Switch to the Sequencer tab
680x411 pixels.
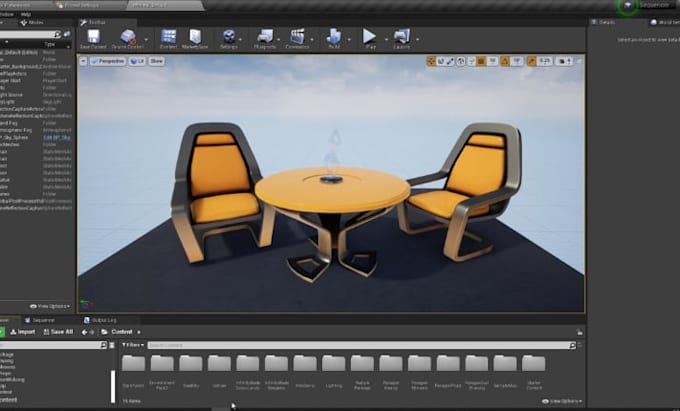40,320
